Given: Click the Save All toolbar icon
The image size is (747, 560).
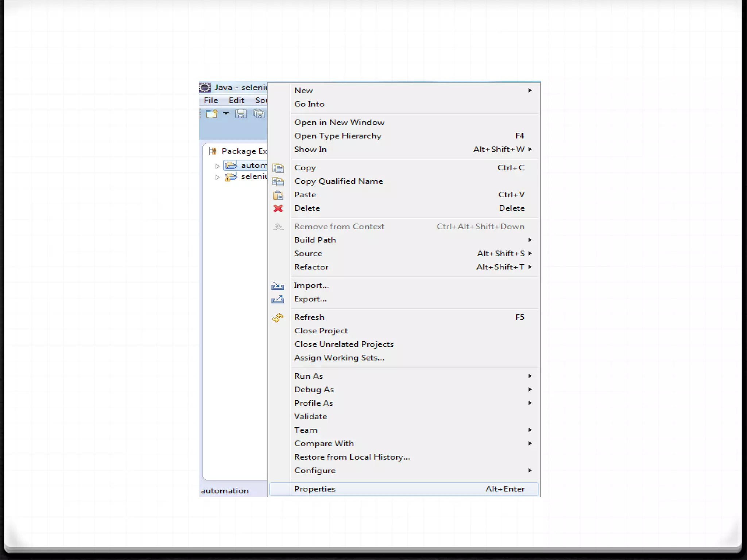Looking at the screenshot, I should pyautogui.click(x=259, y=114).
